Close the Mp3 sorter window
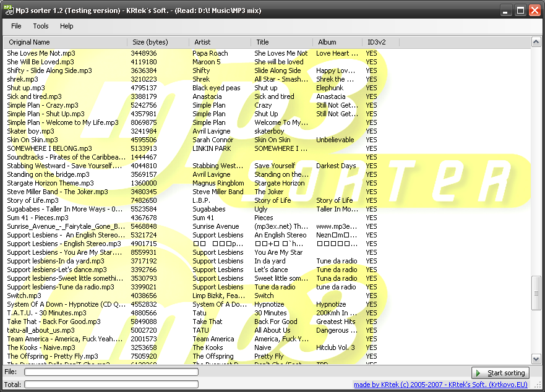This screenshot has width=545, height=392. (x=535, y=11)
